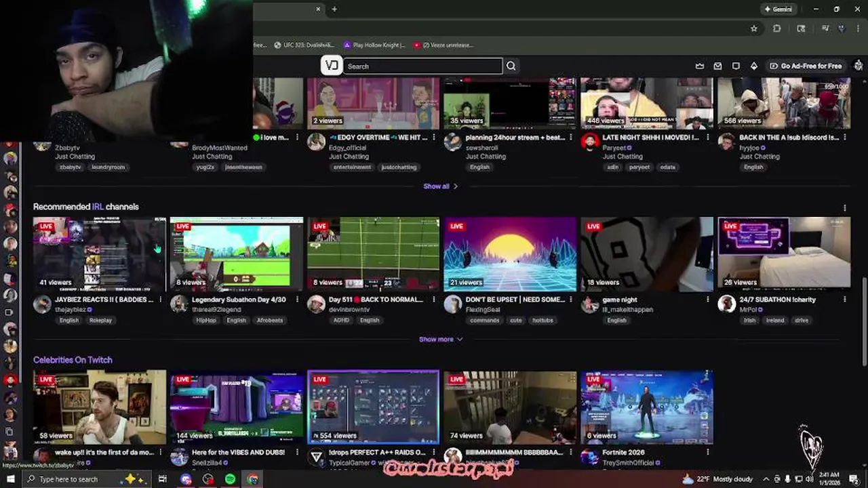Open the whispers chat bubble icon
The width and height of the screenshot is (868, 488).
pyautogui.click(x=736, y=66)
